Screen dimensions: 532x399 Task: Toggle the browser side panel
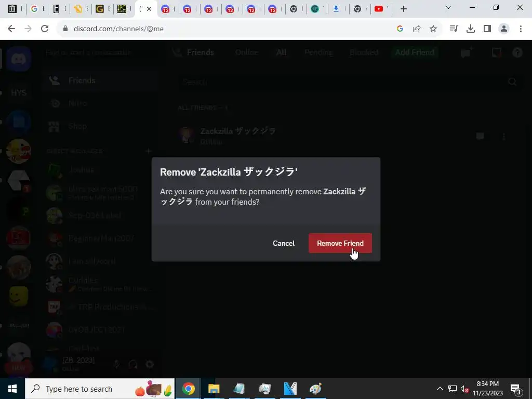[x=487, y=29]
